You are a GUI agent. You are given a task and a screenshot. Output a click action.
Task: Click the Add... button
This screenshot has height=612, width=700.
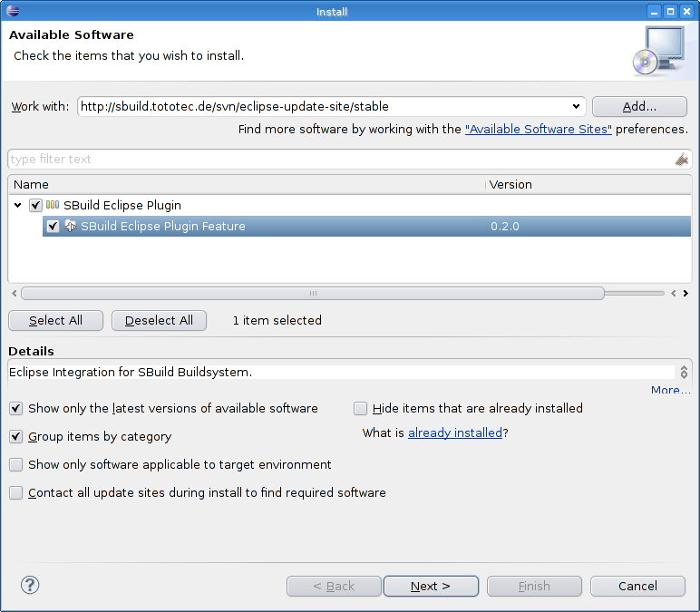tap(639, 107)
